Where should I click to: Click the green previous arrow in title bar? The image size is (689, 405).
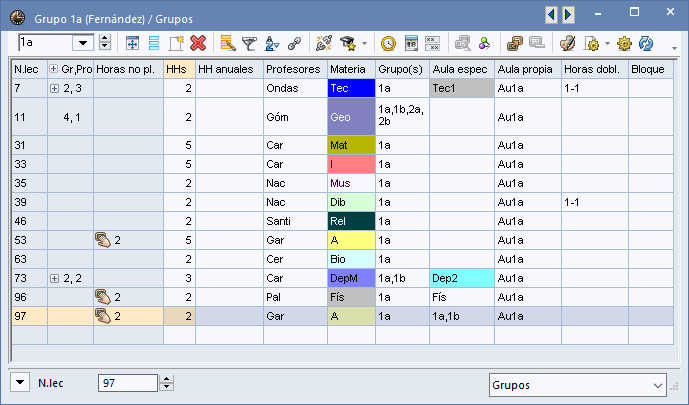click(x=551, y=14)
